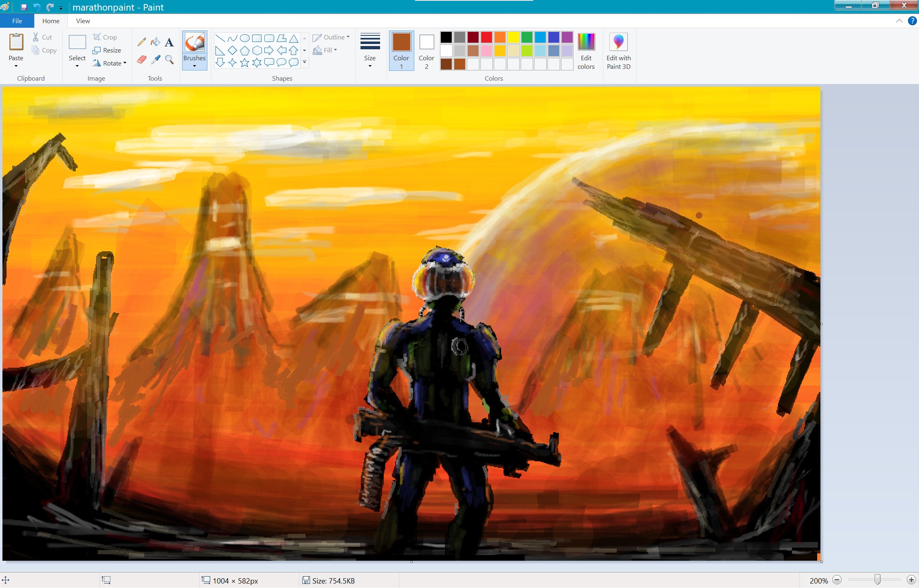Click Undo in the quick access toolbar
This screenshot has width=919, height=588.
point(37,7)
